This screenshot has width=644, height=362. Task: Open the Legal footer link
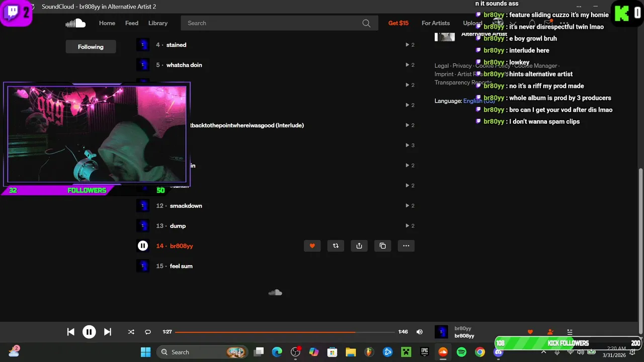click(x=442, y=66)
